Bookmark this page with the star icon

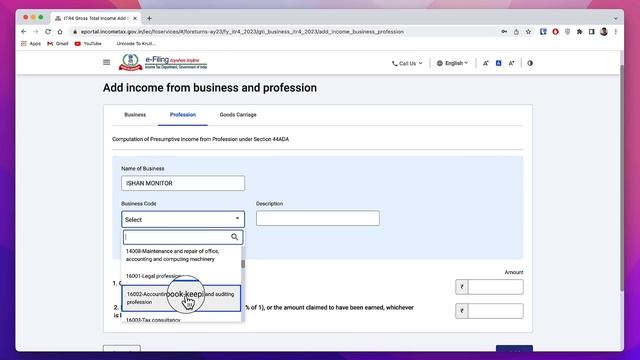coord(528,31)
